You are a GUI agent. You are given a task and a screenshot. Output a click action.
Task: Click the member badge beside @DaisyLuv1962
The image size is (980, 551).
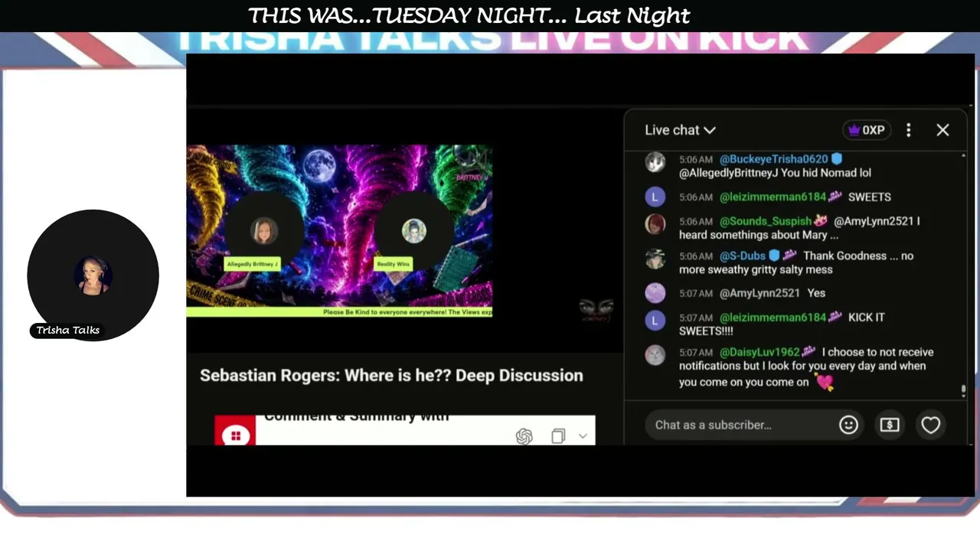[x=808, y=352]
